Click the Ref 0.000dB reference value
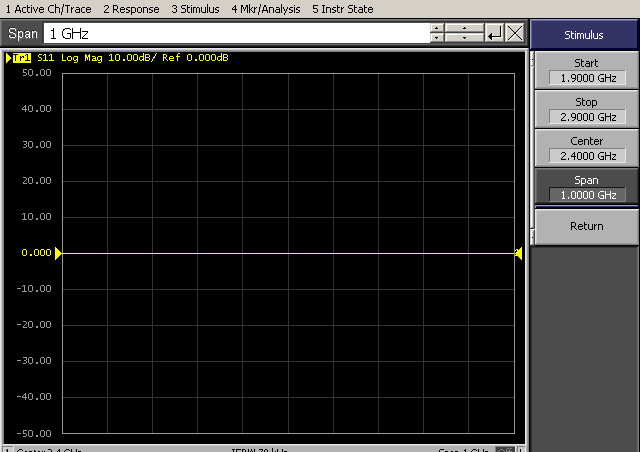This screenshot has height=452, width=640. pyautogui.click(x=195, y=58)
